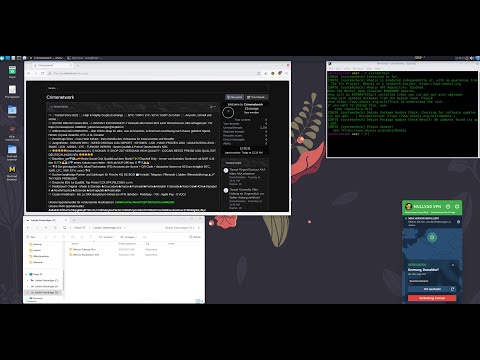Expand Lokaler Datenträger (D:) in the tree

tap(28, 286)
